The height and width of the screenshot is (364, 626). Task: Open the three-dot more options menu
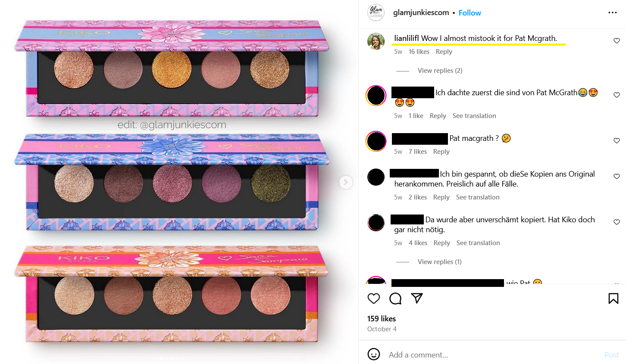[613, 12]
